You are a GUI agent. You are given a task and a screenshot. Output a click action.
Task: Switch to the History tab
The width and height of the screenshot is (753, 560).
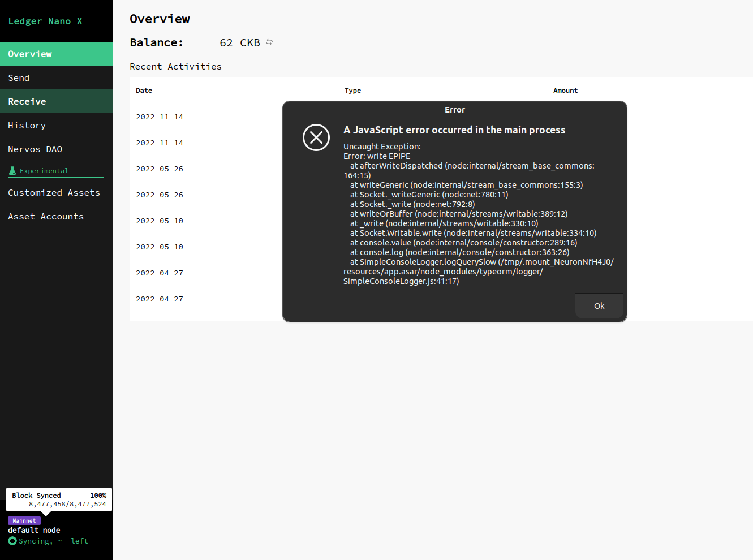[26, 125]
